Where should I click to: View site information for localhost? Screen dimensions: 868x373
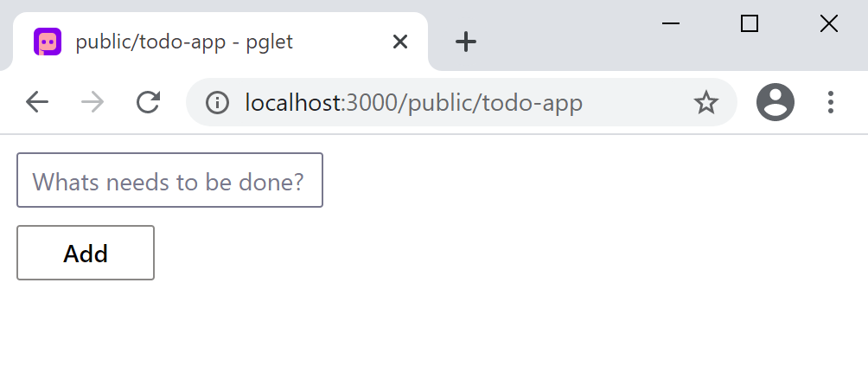tap(217, 103)
